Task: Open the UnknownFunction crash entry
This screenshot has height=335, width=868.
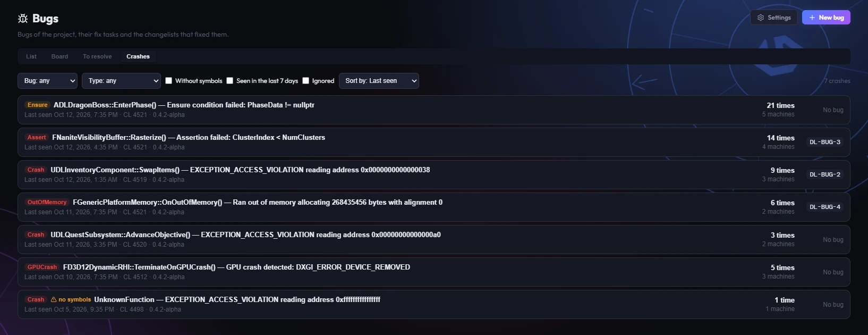Action: point(433,305)
